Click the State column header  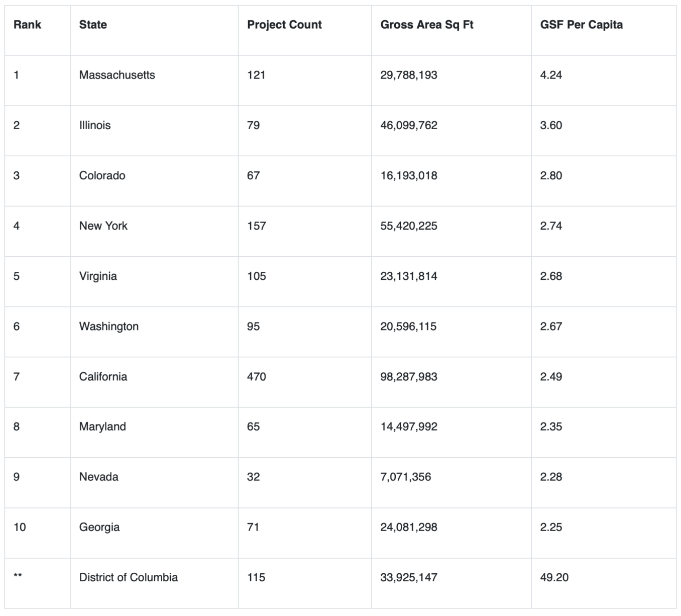93,25
